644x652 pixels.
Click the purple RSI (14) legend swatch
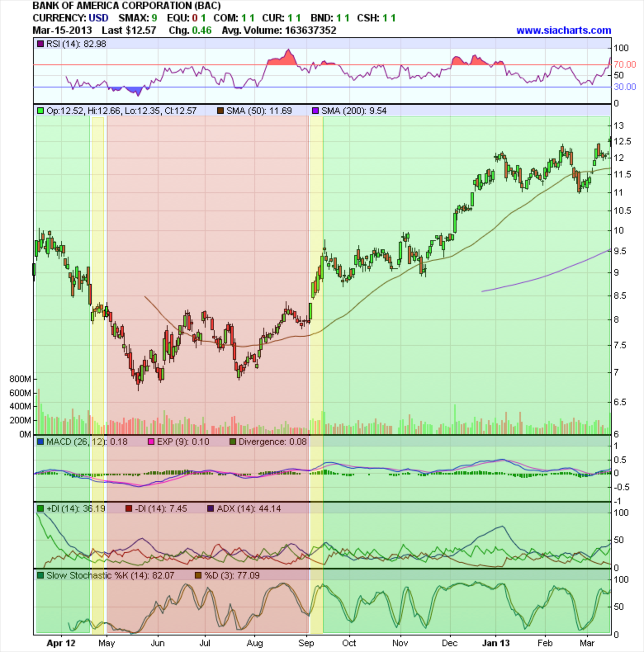coord(40,44)
